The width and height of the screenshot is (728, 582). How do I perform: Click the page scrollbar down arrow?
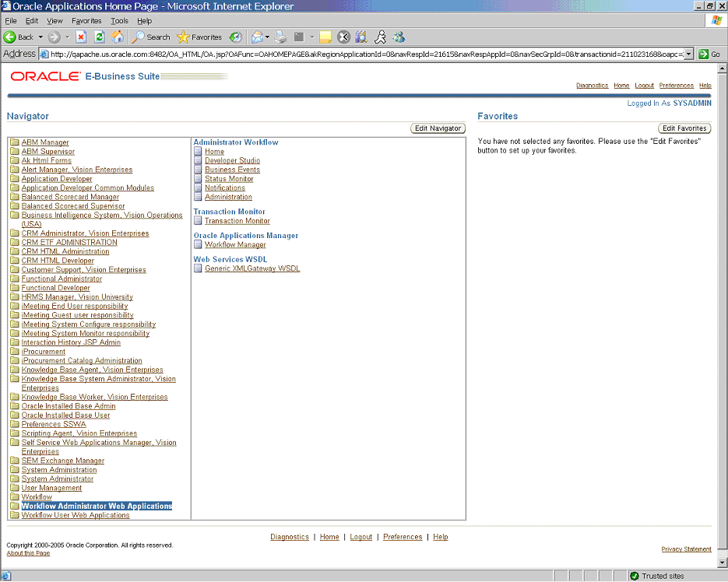[722, 562]
